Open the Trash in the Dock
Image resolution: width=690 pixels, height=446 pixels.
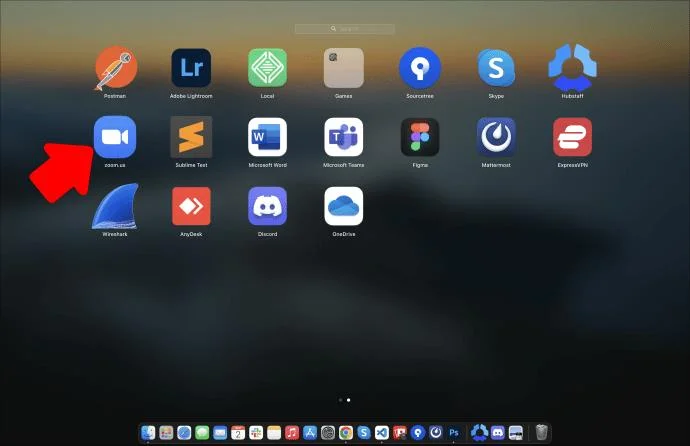click(x=541, y=433)
